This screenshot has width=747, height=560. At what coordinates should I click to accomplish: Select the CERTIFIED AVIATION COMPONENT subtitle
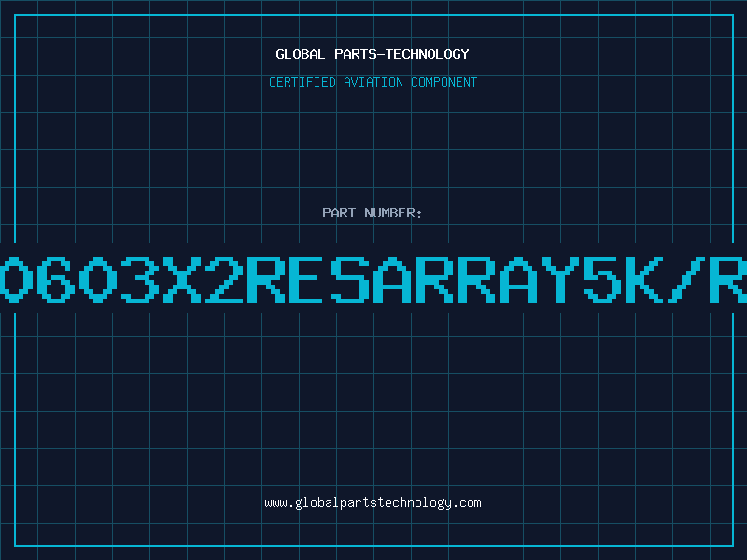click(373, 82)
